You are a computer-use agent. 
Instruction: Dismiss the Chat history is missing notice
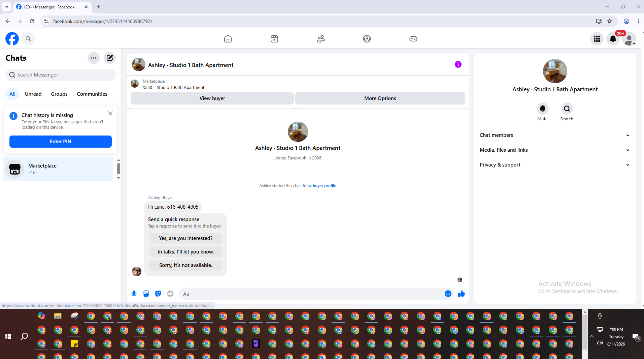click(x=110, y=113)
